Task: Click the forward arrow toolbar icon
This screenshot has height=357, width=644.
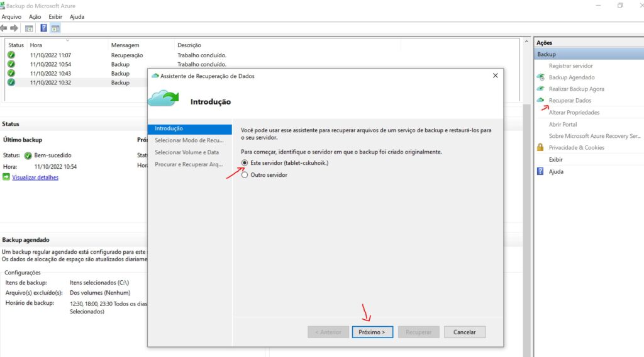Action: point(14,28)
